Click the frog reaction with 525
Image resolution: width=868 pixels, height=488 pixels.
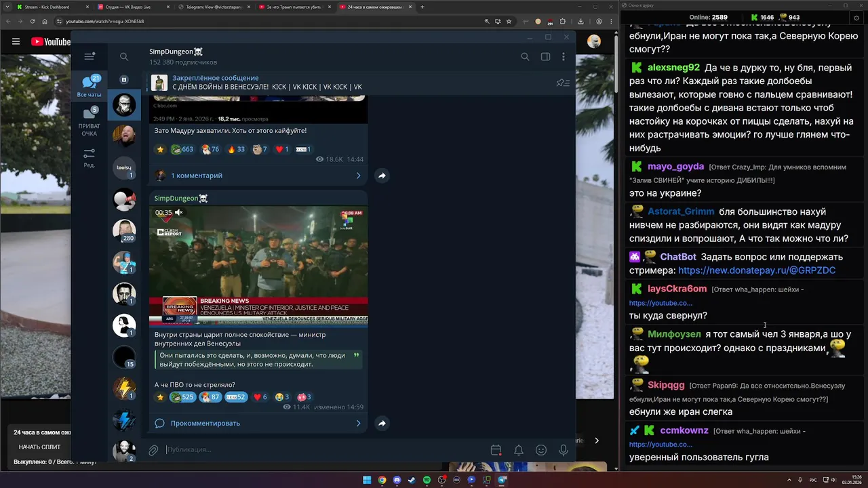[182, 397]
